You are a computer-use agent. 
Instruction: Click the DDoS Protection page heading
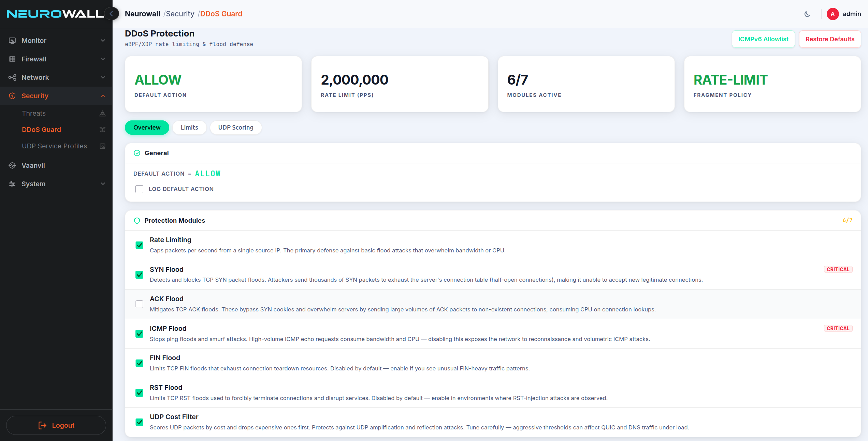point(160,33)
